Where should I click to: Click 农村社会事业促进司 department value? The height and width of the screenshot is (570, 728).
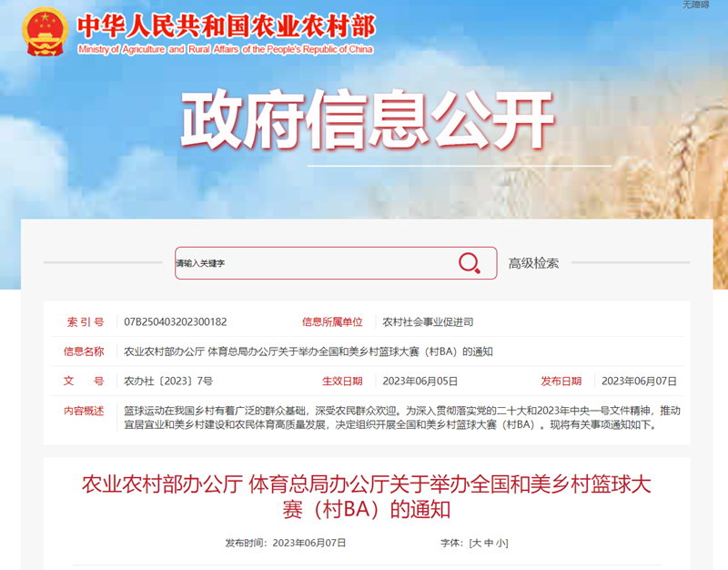(428, 321)
